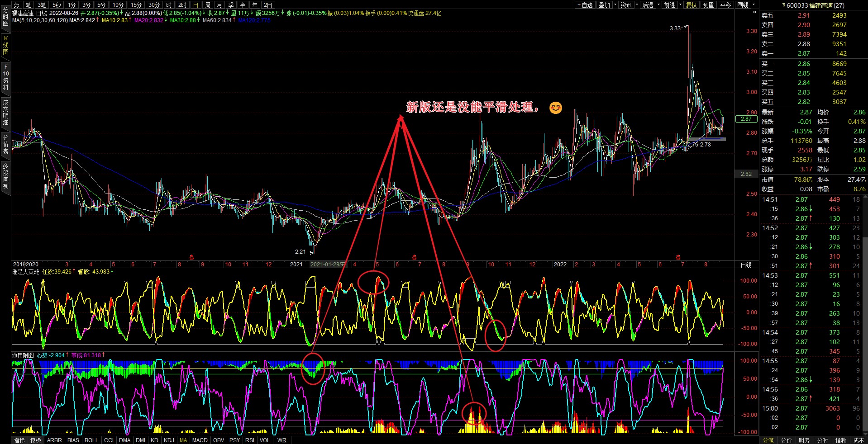Switch indicator to BIAS
Viewport: 868px width, 444px height.
73,440
